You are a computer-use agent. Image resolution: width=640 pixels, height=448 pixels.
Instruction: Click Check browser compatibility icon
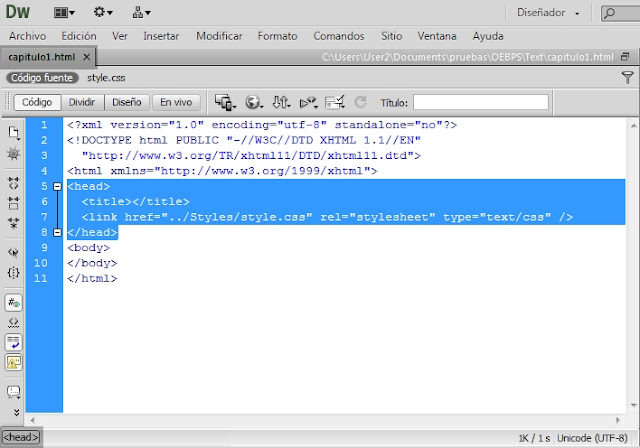pyautogui.click(x=335, y=102)
